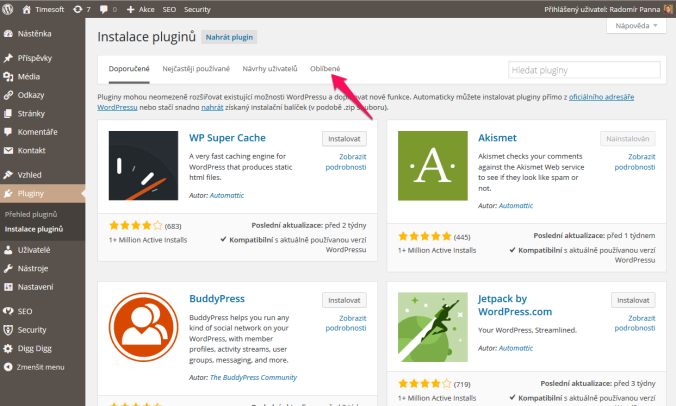Click the SEO icon in the sidebar

point(8,311)
